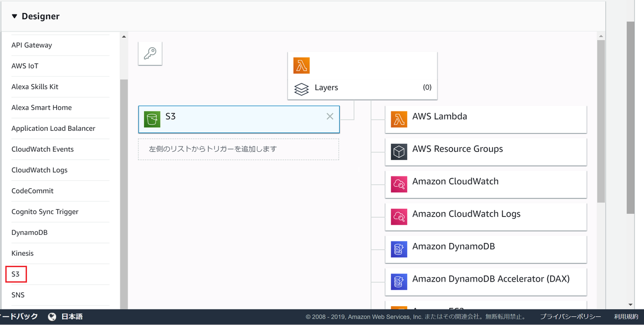Viewport: 644px width, 325px height.
Task: Select S3 in the trigger list
Action: pyautogui.click(x=16, y=275)
